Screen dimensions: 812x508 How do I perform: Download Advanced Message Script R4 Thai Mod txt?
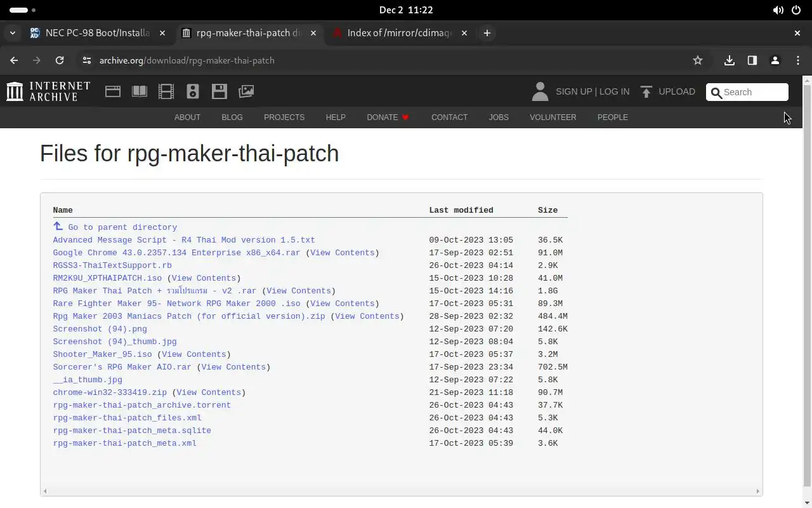(x=184, y=240)
